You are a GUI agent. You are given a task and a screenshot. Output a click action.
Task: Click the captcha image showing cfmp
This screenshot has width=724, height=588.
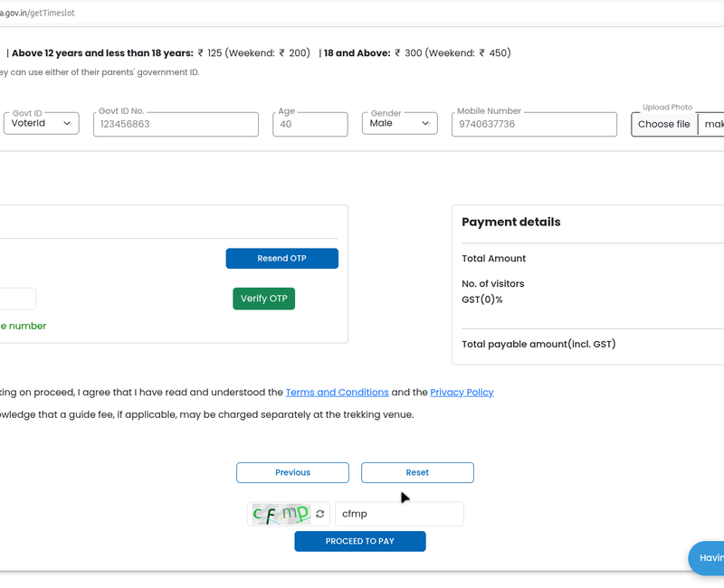(x=281, y=514)
